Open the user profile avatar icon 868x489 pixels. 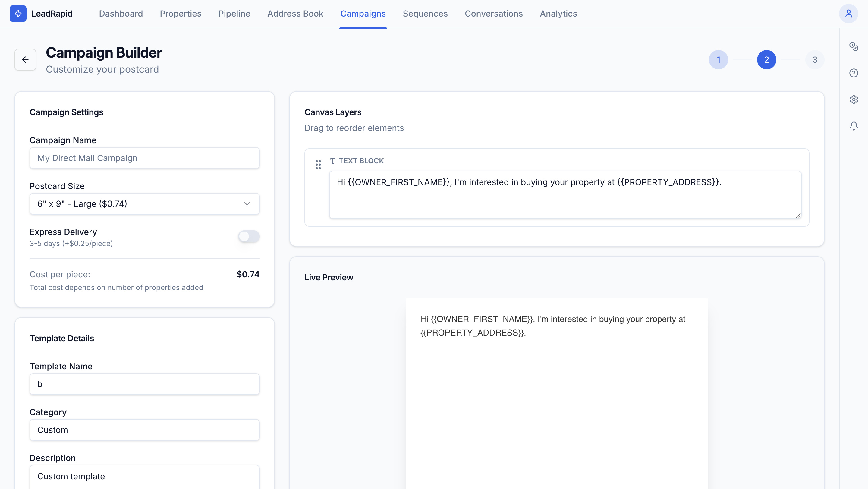click(848, 14)
